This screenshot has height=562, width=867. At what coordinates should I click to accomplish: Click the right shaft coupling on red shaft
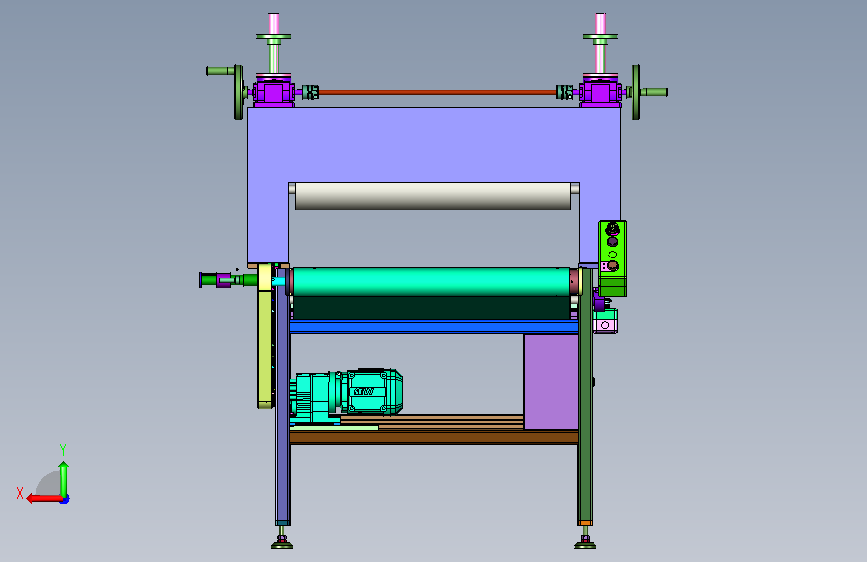pyautogui.click(x=564, y=92)
